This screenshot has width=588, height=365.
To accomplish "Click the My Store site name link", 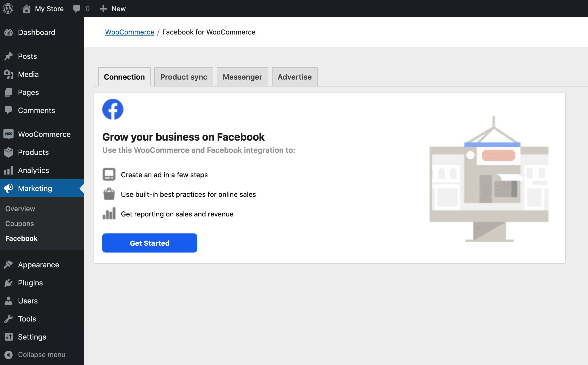I will 49,9.
